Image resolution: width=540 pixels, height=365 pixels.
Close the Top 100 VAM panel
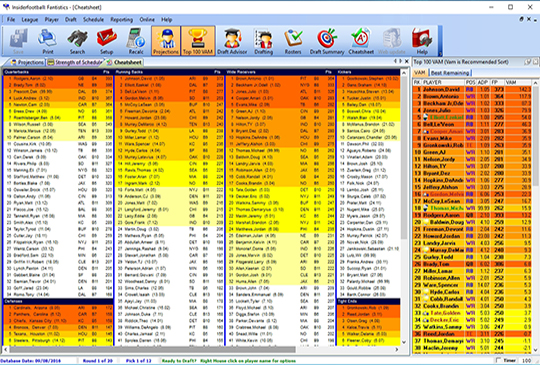536,62
